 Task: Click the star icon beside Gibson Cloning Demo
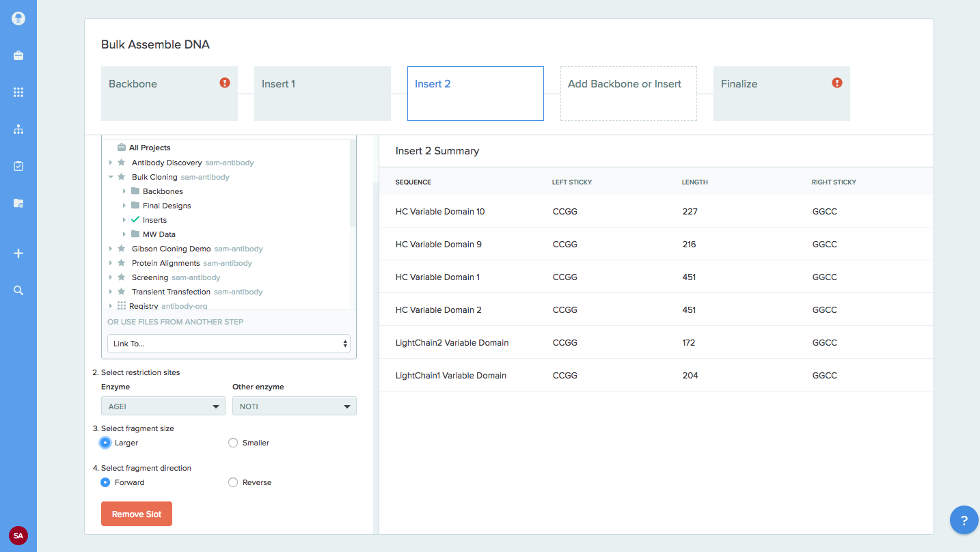click(121, 249)
